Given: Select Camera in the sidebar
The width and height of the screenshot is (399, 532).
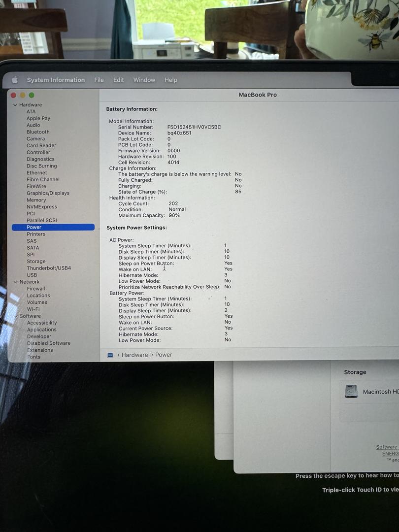Looking at the screenshot, I should (x=35, y=139).
